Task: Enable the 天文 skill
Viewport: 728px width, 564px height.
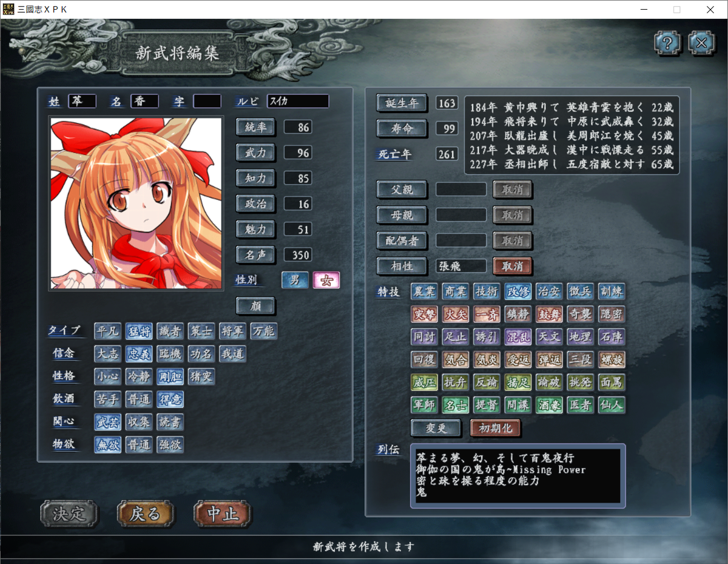Action: [549, 337]
